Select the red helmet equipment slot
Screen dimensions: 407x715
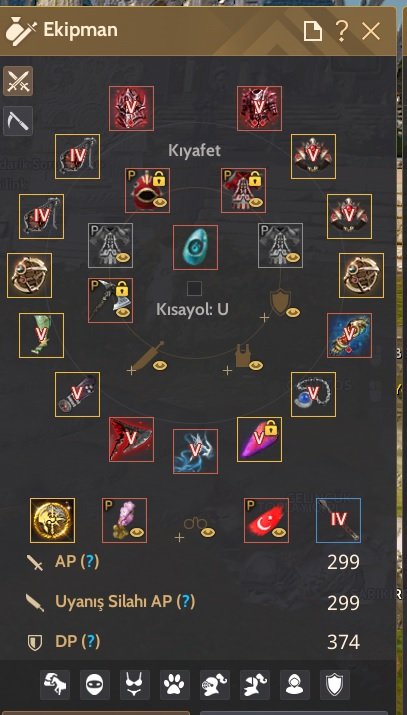click(x=131, y=109)
